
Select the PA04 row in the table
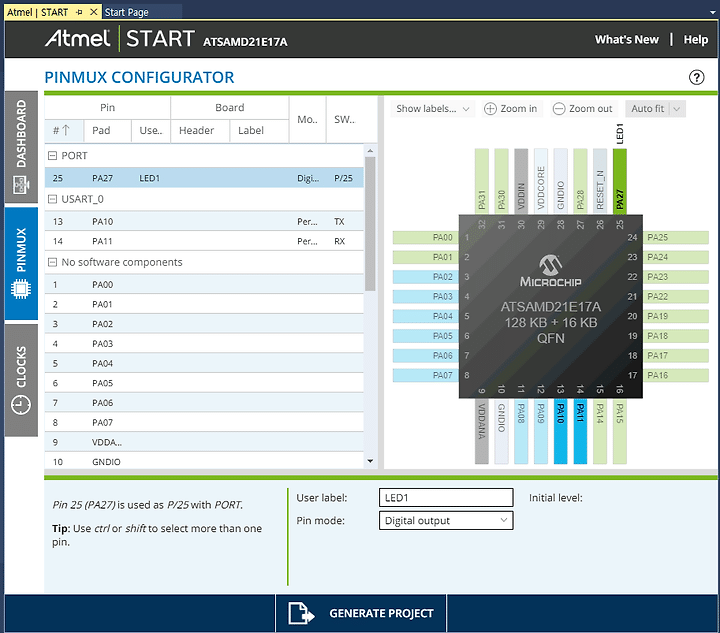(204, 364)
